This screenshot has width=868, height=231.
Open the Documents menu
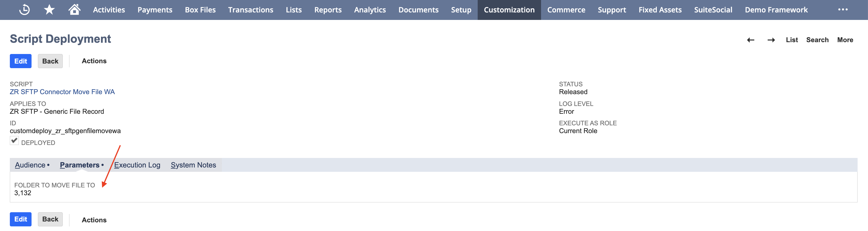coord(418,10)
